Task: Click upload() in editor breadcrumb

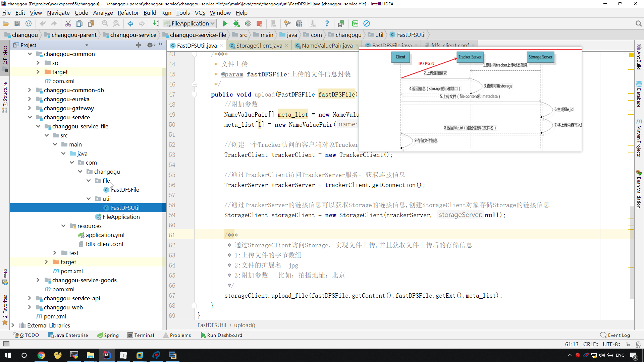Action: [x=245, y=325]
